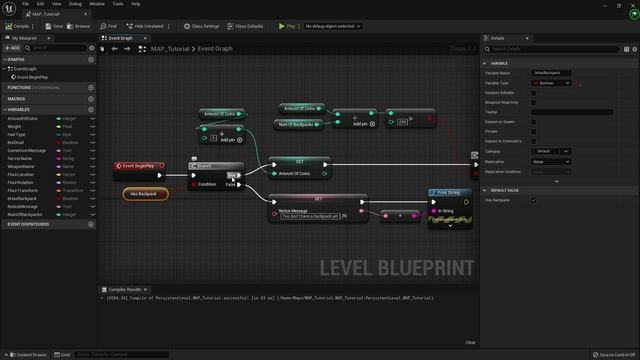Navigate forward in graph history
640x360 pixels.
(x=127, y=49)
